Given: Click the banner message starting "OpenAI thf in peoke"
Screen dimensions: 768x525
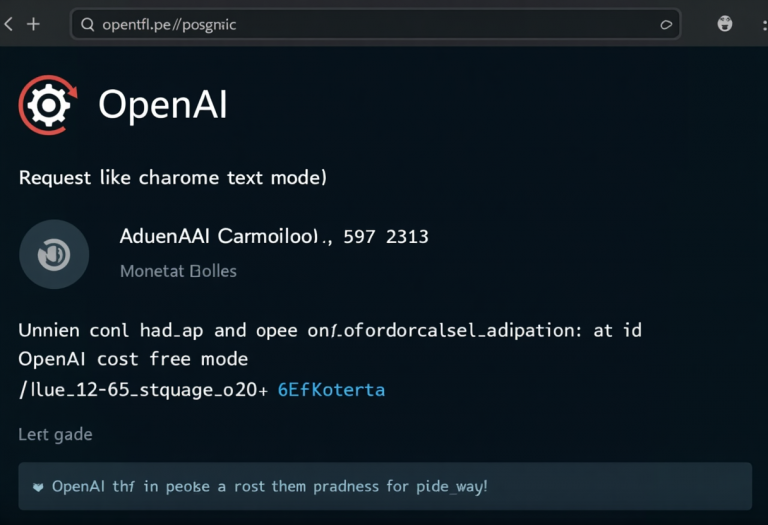Looking at the screenshot, I should click(270, 487).
